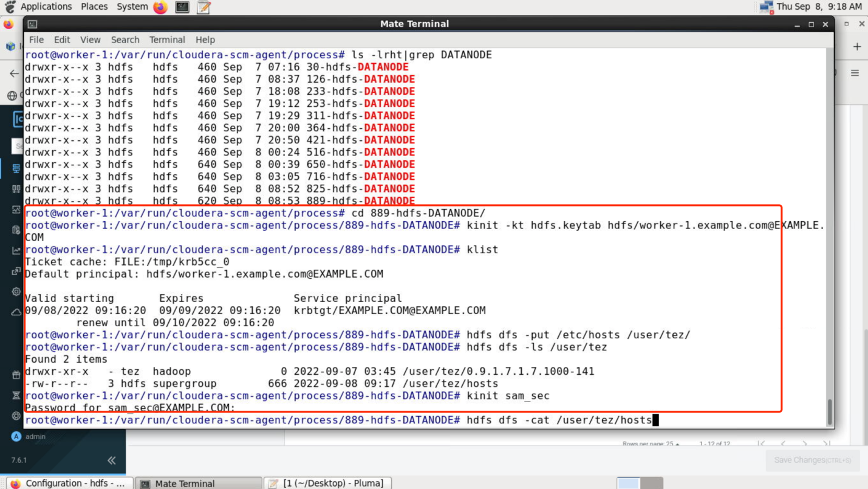Screen dimensions: 868x489
Task: Click the admin user avatar in sidebar
Action: [x=16, y=436]
